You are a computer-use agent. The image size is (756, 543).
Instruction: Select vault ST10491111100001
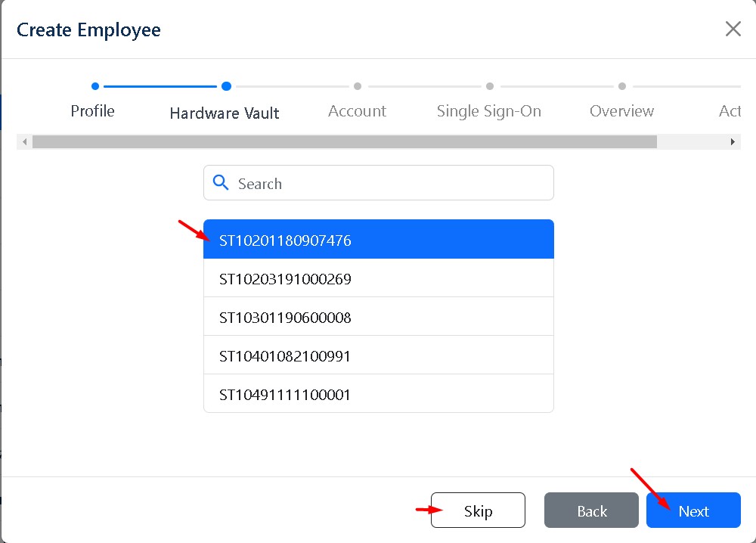(378, 395)
